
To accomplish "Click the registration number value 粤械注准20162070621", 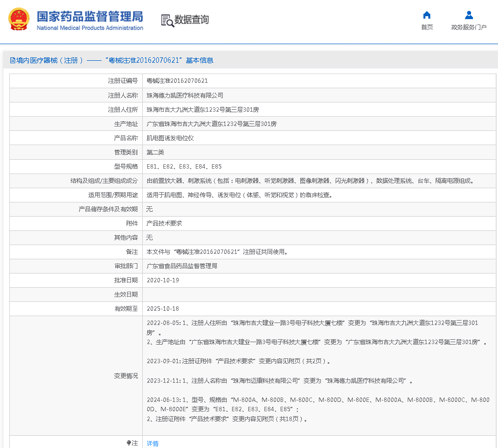I will (177, 81).
